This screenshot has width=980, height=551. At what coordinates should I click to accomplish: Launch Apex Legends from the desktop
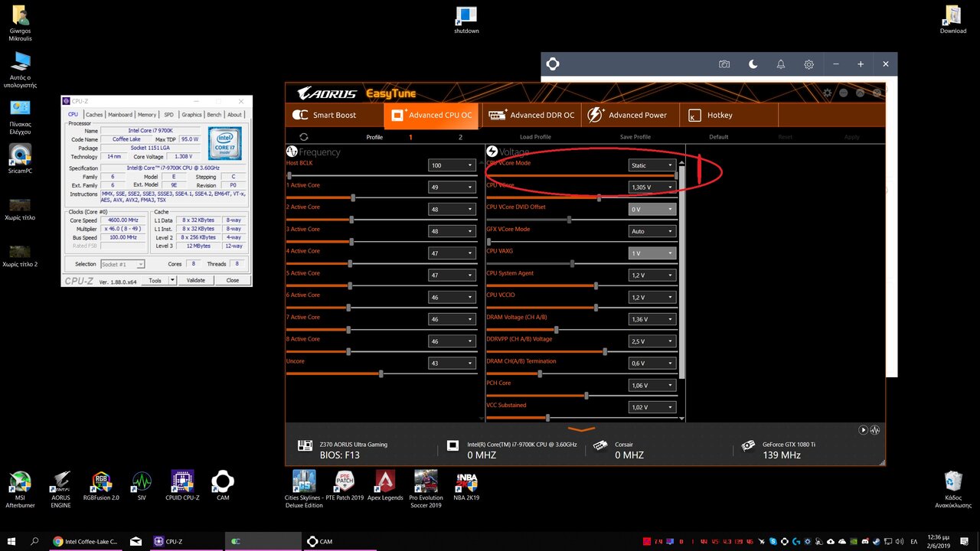(385, 486)
